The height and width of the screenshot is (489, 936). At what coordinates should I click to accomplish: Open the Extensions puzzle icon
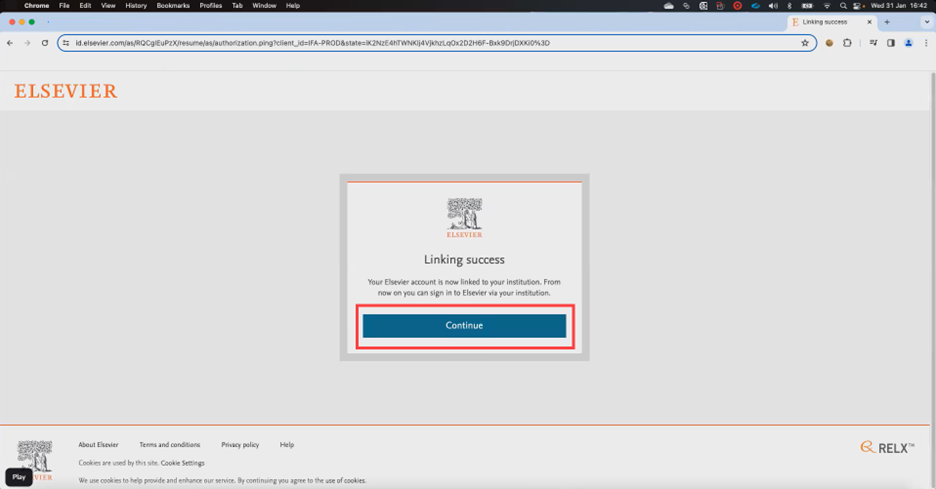[847, 43]
